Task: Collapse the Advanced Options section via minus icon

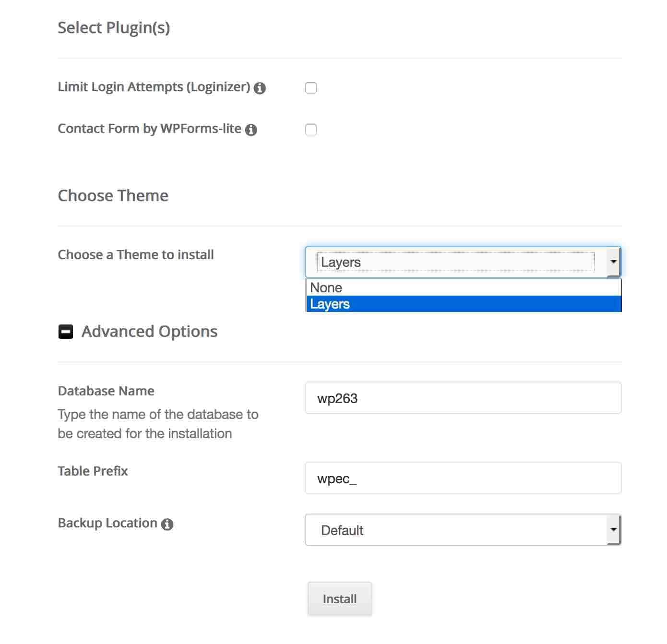Action: [x=65, y=331]
